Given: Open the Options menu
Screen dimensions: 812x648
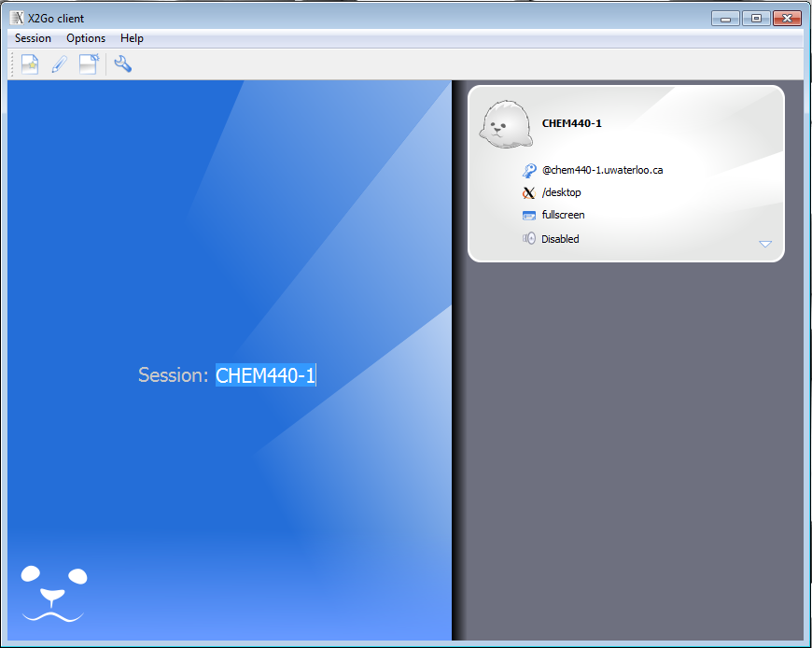Looking at the screenshot, I should pos(86,38).
